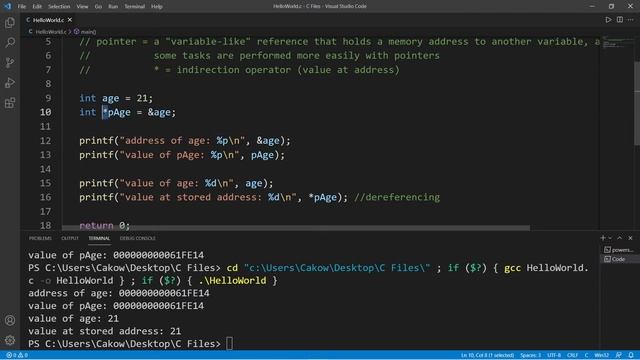Click the "value at stored address: 21" terminal output
Screen dimensions: 640x360
pyautogui.click(x=104, y=331)
